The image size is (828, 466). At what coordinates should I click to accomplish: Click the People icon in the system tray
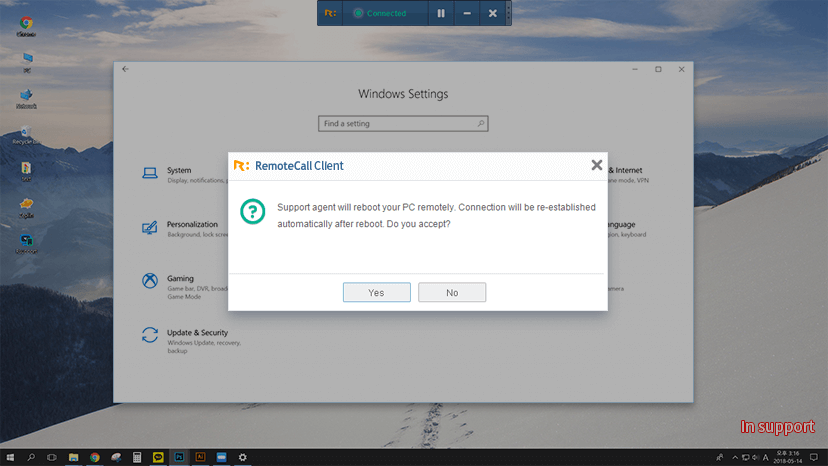(x=719, y=458)
